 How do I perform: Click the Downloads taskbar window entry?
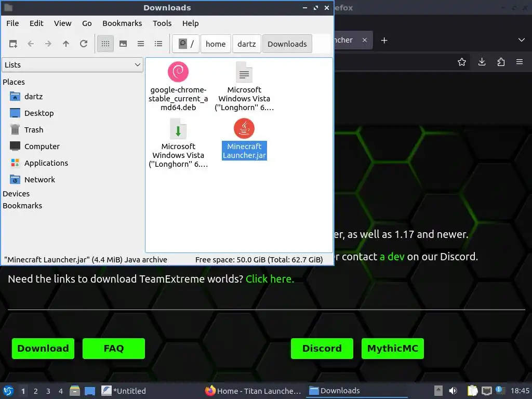point(356,391)
